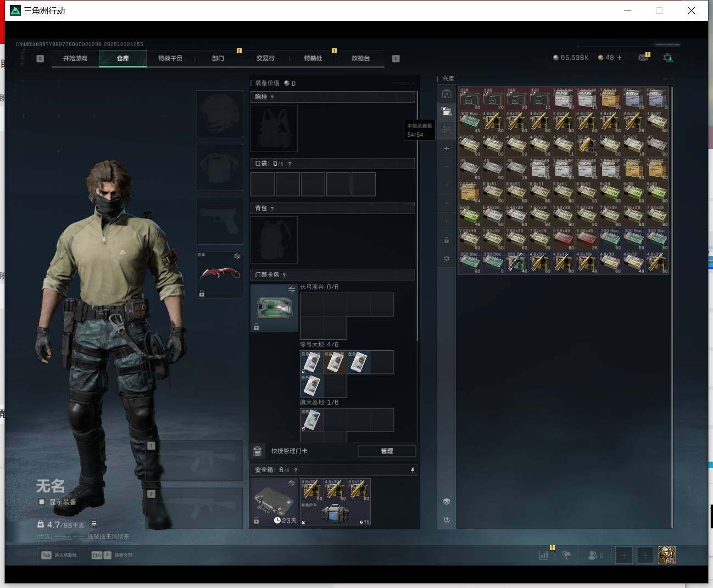This screenshot has width=713, height=588.
Task: Open the statistics bar chart icon
Action: tap(543, 555)
